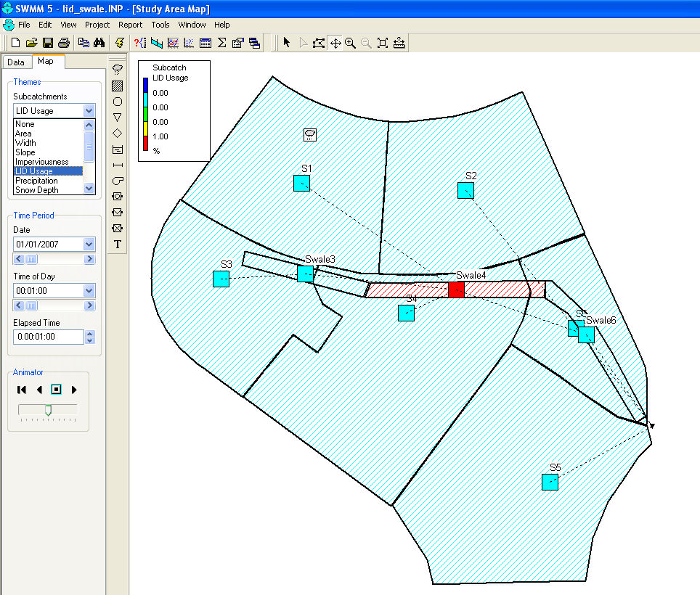
Task: Activate the Pan map tool
Action: coord(335,42)
